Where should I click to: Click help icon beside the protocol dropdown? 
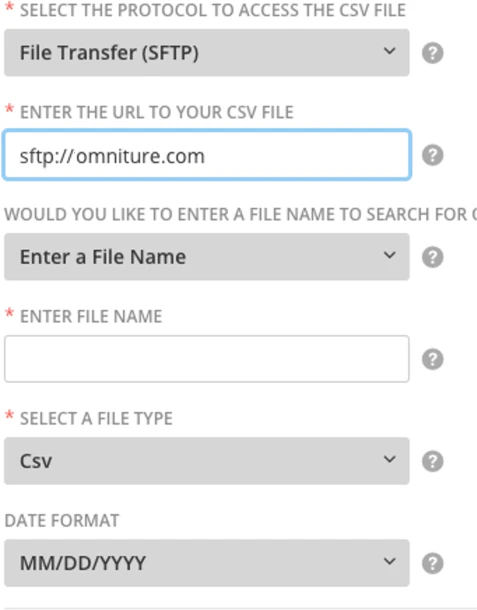click(433, 53)
